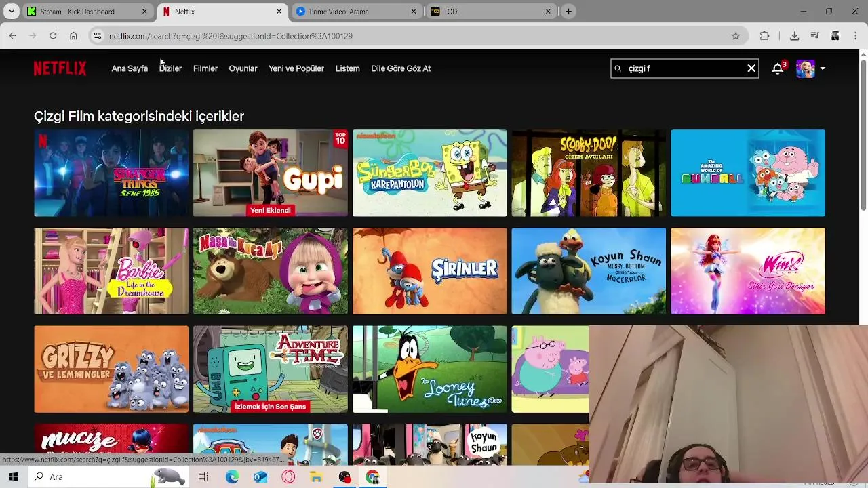Open The Looney Tunes Show card
This screenshot has width=868, height=488.
429,369
